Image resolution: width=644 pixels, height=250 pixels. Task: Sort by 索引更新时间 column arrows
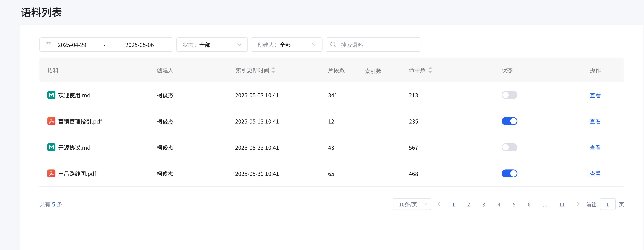[273, 70]
